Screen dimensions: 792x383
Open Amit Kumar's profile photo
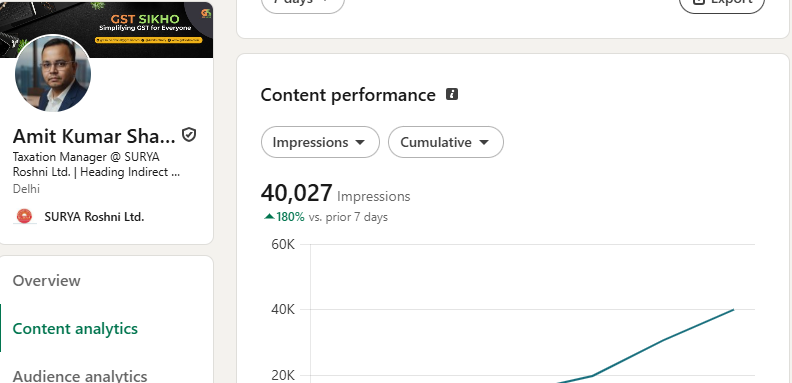(x=53, y=73)
